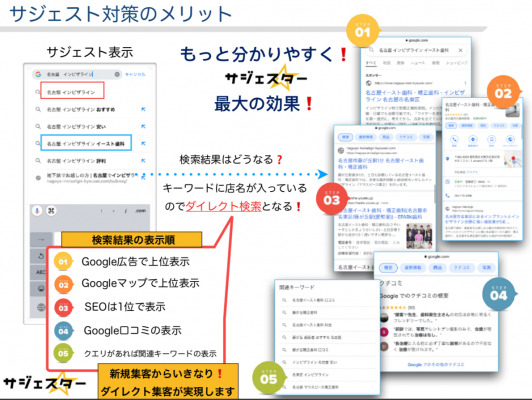
Task: Click the サジェスター logo at bottom left
Action: click(44, 383)
